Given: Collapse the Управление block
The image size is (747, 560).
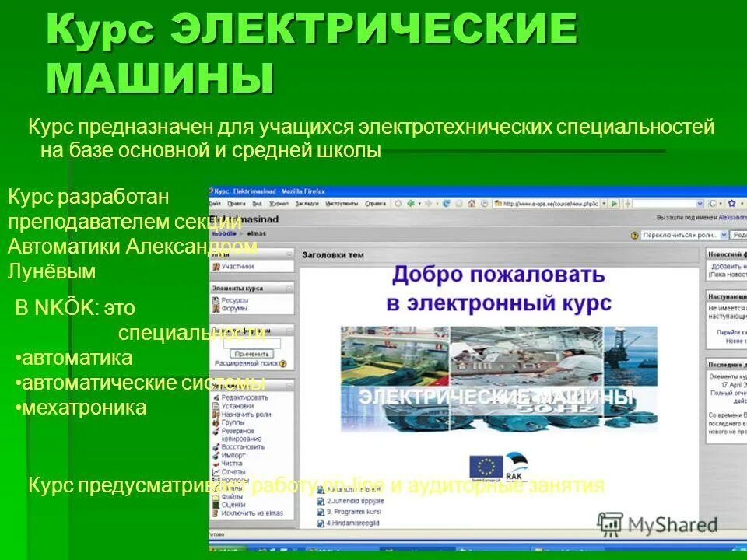Looking at the screenshot, I should pos(289,385).
